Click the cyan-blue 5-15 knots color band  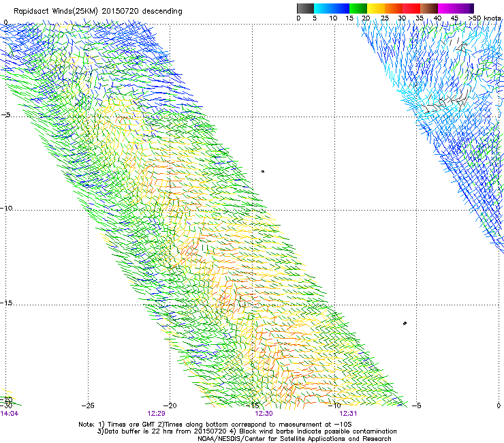332,8
